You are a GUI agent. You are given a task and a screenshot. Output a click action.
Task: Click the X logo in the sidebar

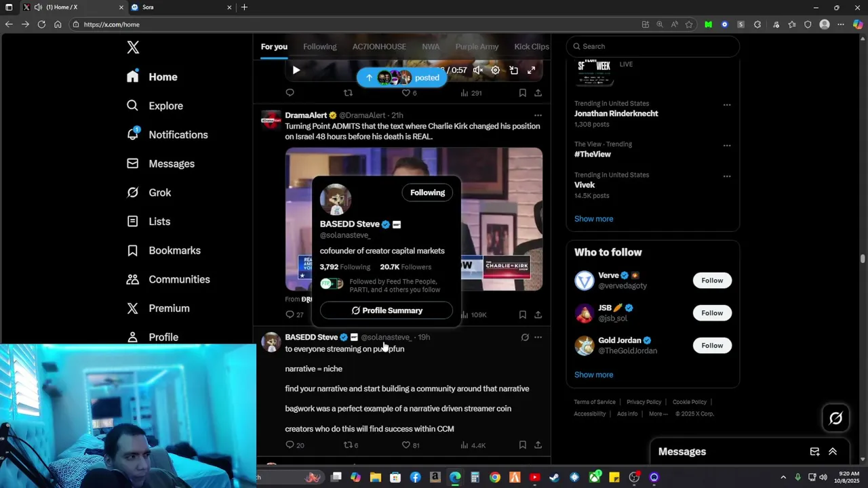133,47
